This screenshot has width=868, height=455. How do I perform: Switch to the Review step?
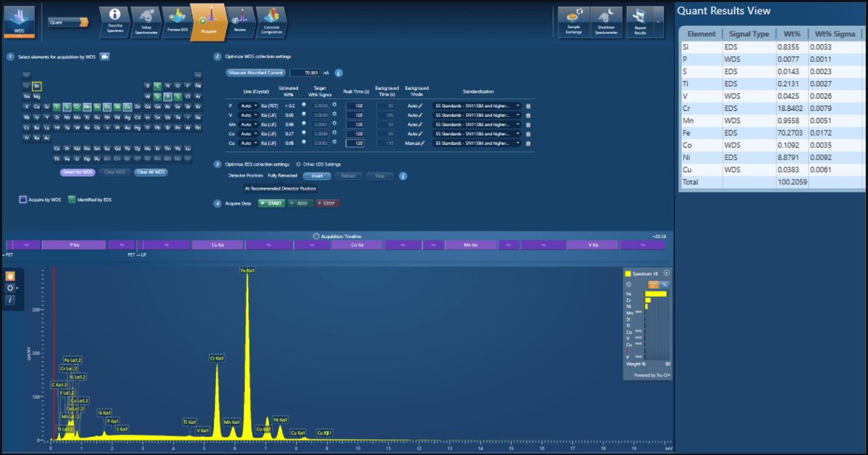240,22
